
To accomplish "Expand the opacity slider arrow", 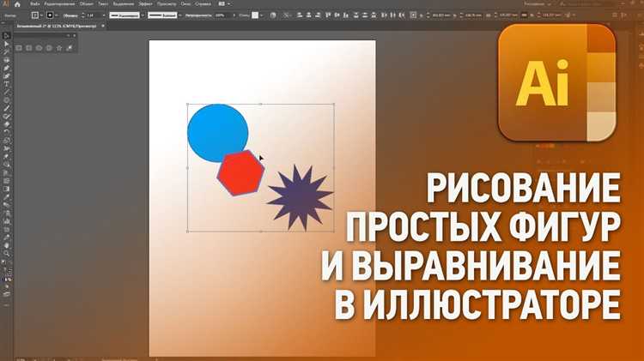I will click(234, 15).
